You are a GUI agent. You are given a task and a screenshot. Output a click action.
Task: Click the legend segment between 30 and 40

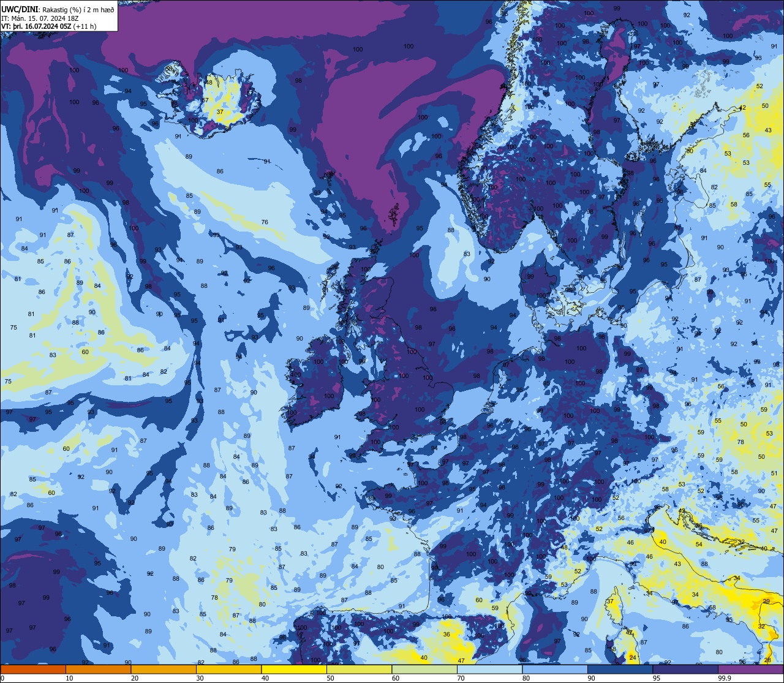228,669
